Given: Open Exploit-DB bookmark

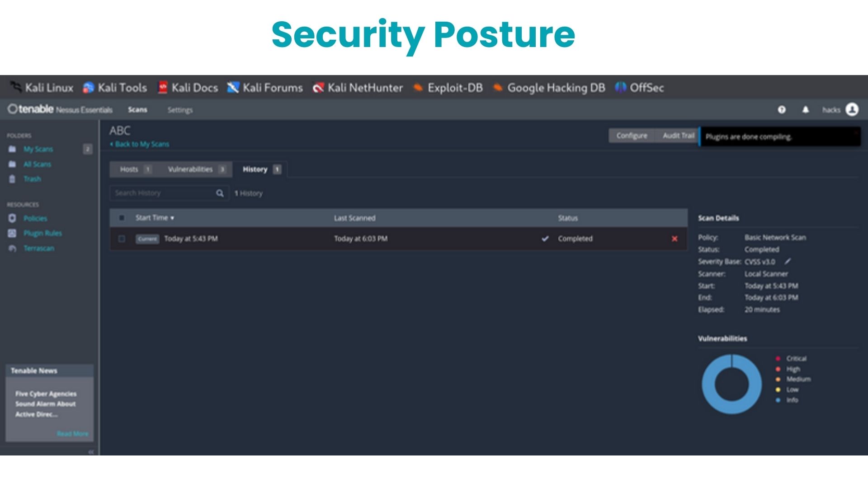Looking at the screenshot, I should coord(454,88).
